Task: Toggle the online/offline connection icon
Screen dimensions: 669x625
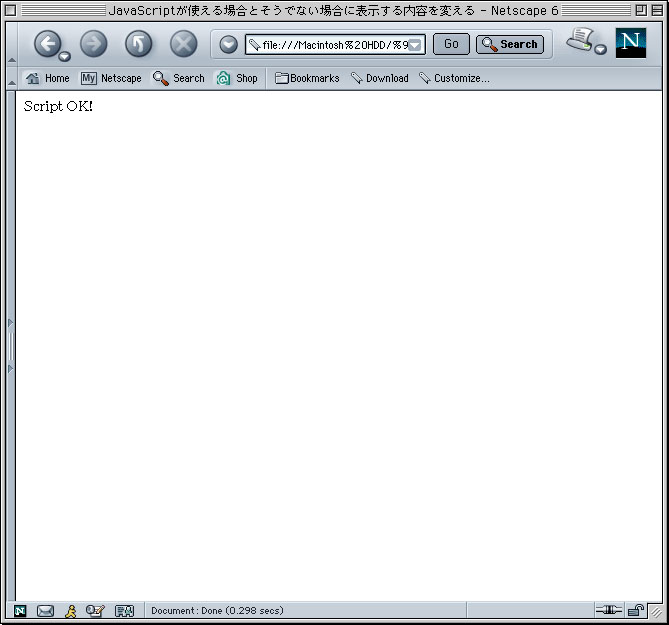Action: tap(609, 610)
